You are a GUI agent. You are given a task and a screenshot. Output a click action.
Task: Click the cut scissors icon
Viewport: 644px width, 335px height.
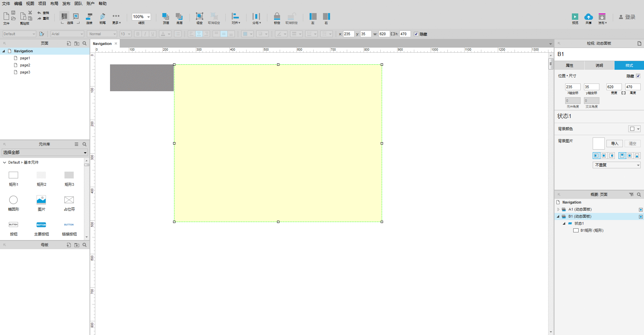pyautogui.click(x=30, y=12)
